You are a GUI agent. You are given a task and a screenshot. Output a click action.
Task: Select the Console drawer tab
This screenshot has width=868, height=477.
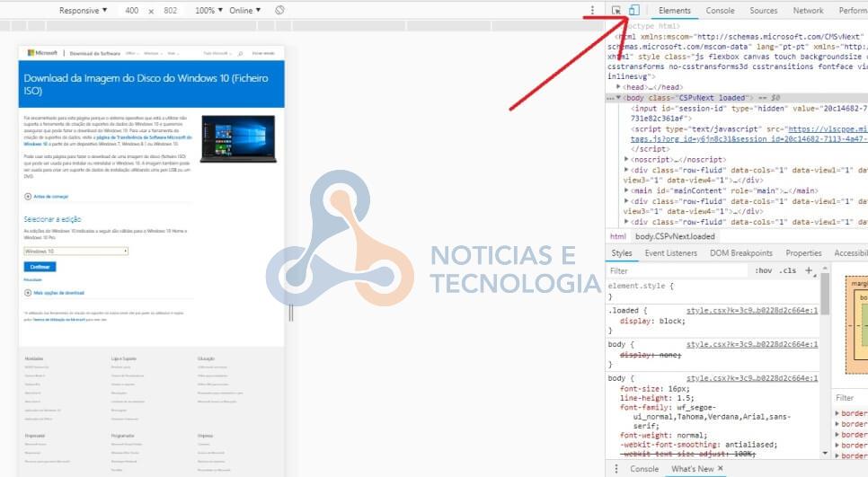click(643, 469)
